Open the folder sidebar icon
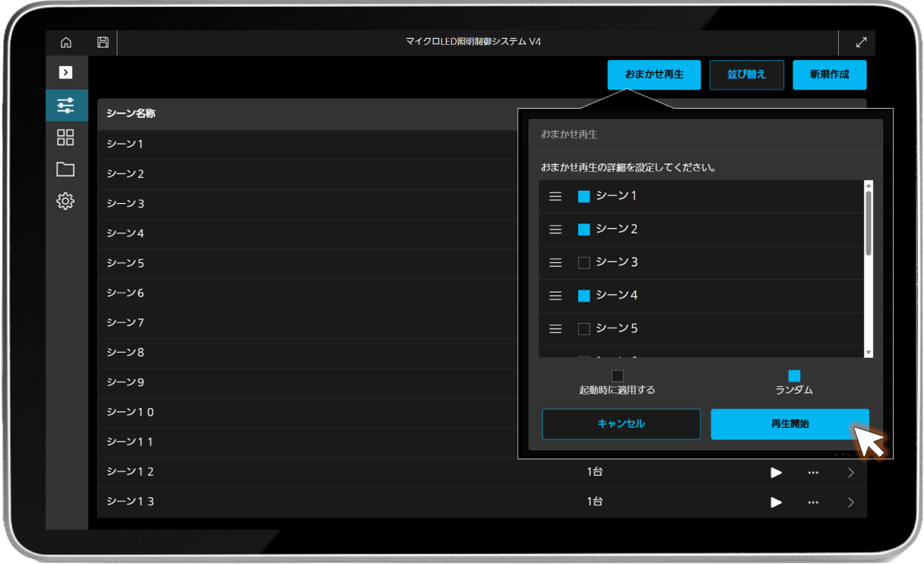Screen dimensions: 924x564 66,170
